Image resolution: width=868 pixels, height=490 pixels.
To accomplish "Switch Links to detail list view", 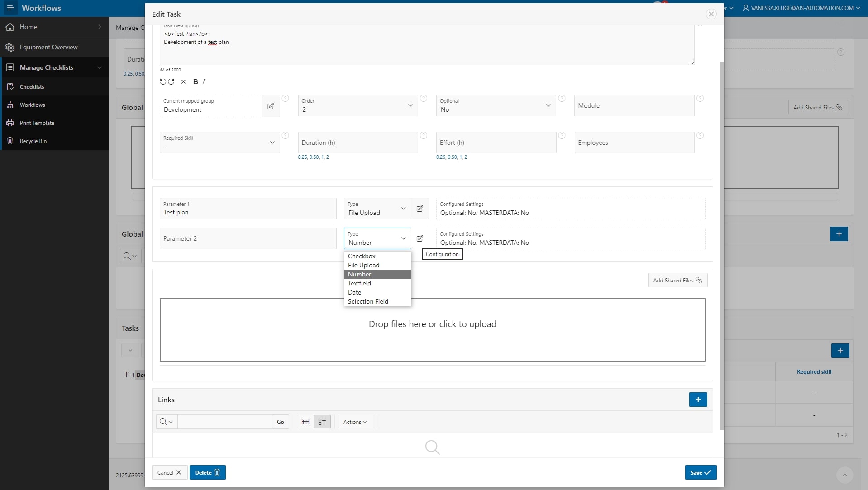I will click(322, 422).
